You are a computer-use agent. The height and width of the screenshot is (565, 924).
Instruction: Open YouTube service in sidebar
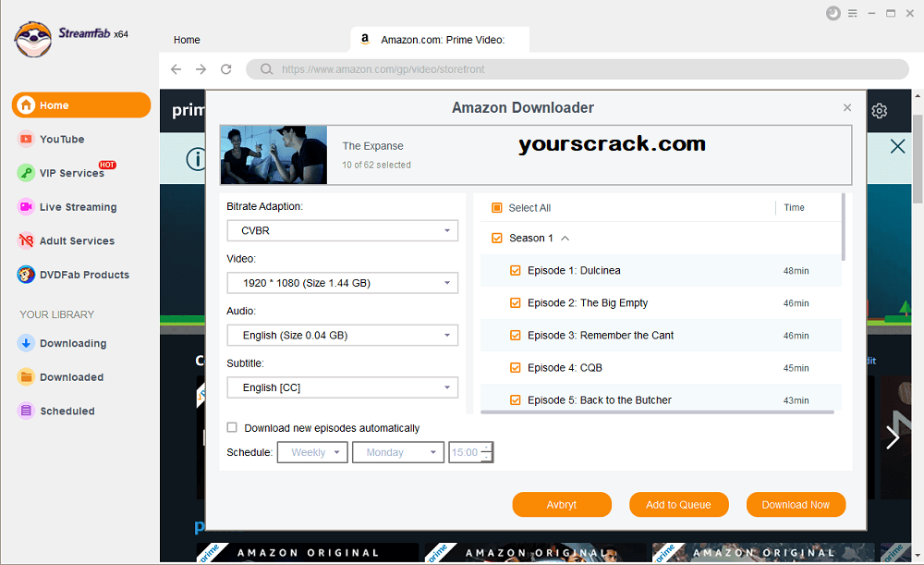62,140
